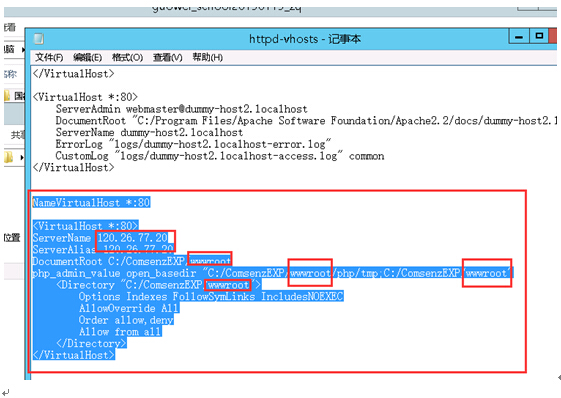
Task: Maximize the httpd-vhosts Notepad window
Action: 539,36
